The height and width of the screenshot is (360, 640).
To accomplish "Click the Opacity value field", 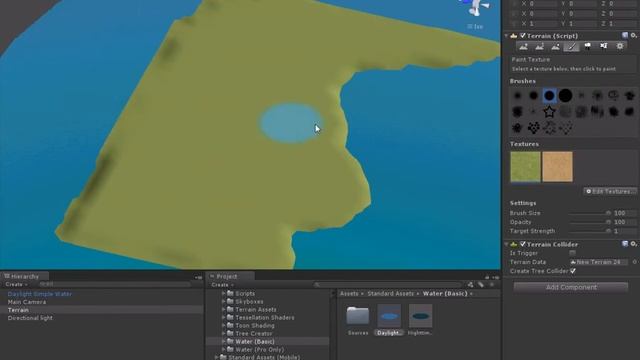I will pos(624,222).
